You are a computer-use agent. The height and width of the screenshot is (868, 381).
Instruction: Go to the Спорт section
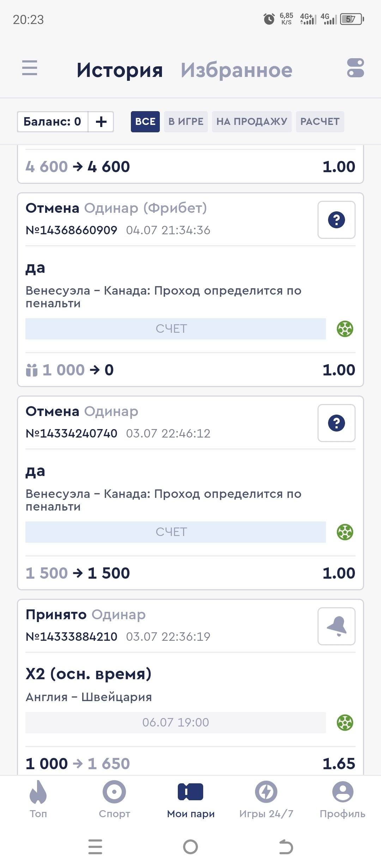point(114,799)
